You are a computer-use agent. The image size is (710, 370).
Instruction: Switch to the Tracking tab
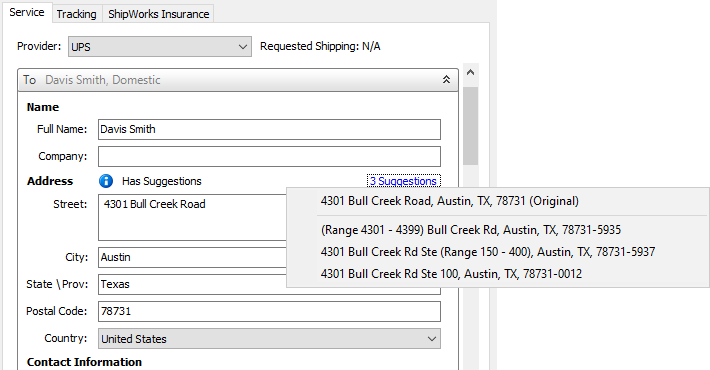[77, 14]
